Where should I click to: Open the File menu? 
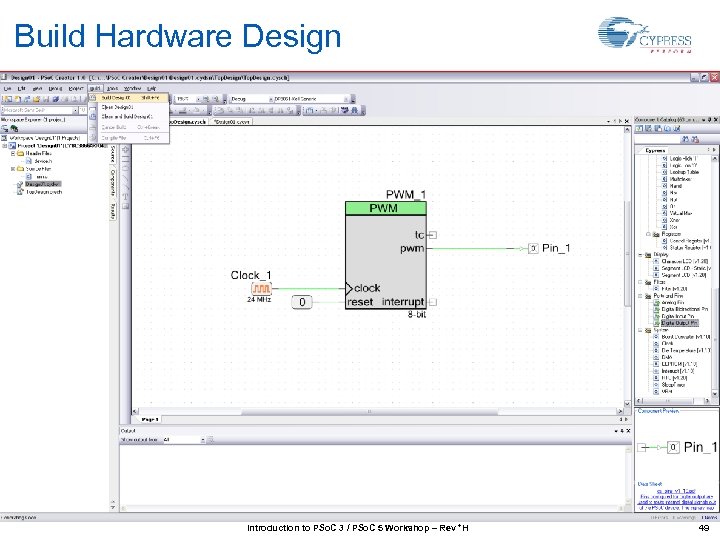pos(7,88)
